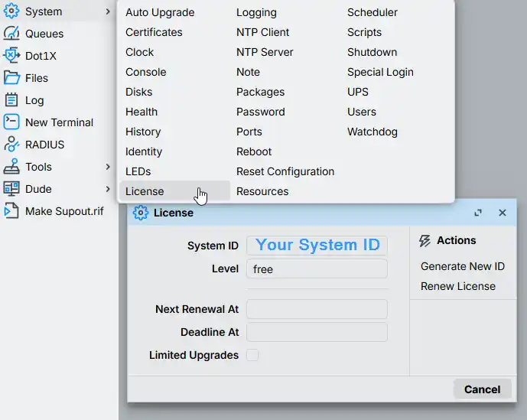Open Users menu entry

point(362,112)
